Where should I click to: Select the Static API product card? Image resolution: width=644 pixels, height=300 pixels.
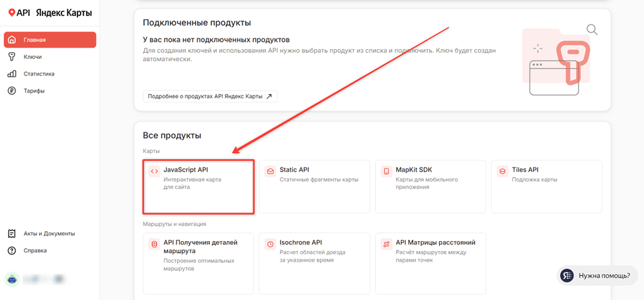314,186
